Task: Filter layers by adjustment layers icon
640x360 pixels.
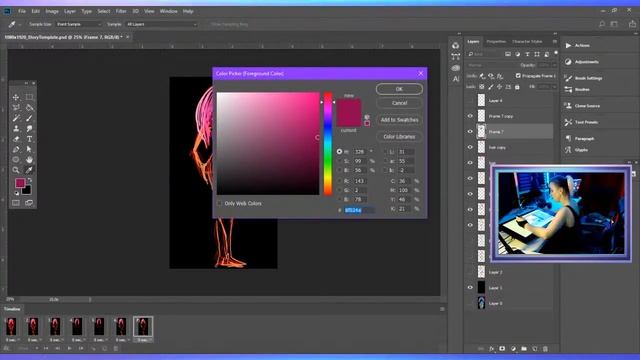Action: pyautogui.click(x=518, y=54)
